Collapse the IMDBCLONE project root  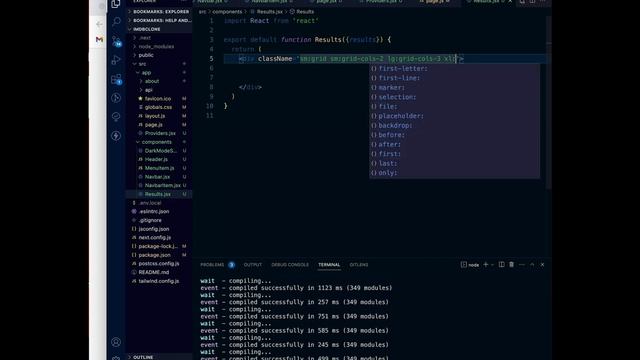(158, 29)
